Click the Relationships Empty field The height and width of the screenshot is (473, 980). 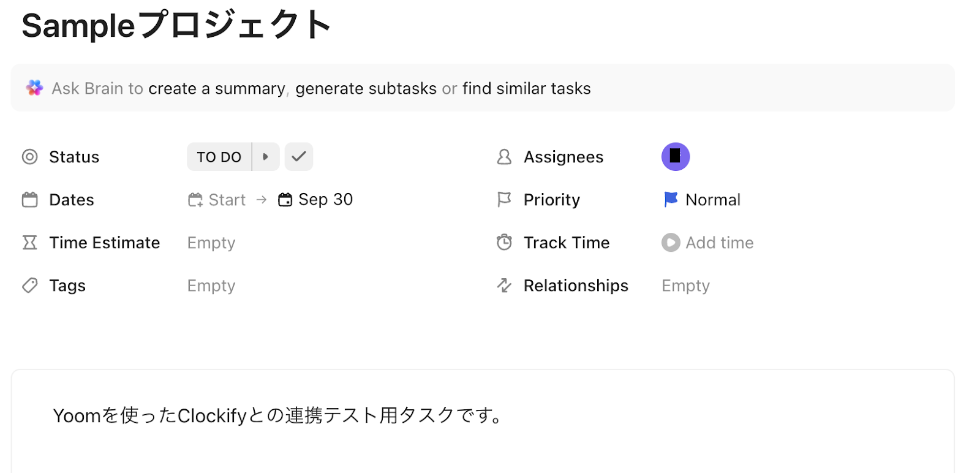[685, 286]
